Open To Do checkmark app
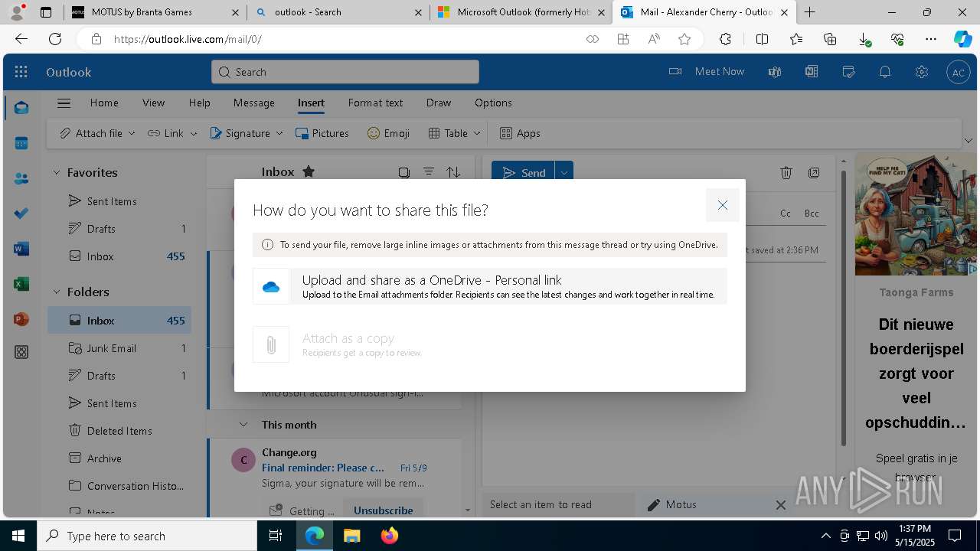Screen dimensions: 980x551 click(21, 214)
